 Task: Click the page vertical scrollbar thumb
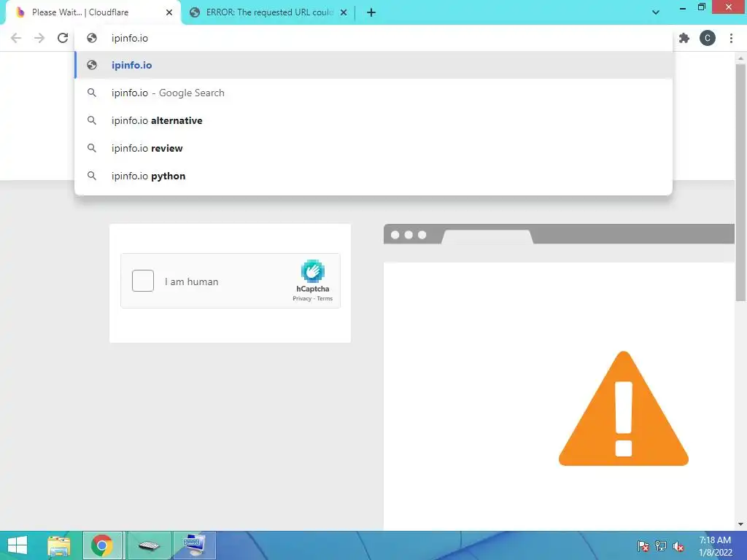click(740, 182)
